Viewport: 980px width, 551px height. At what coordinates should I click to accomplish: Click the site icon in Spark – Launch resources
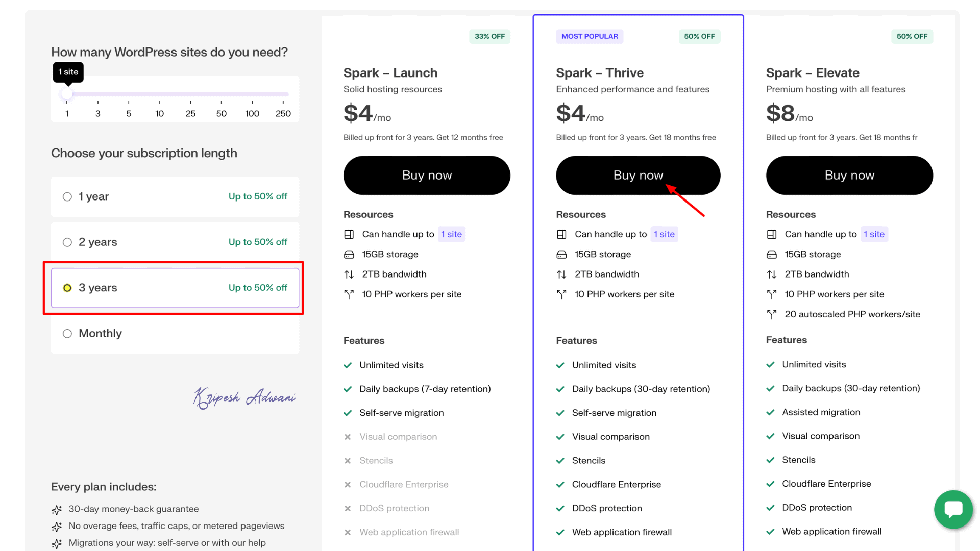point(349,234)
